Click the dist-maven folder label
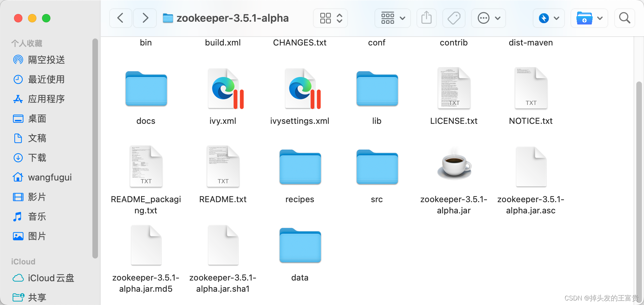The image size is (644, 305). pyautogui.click(x=531, y=43)
